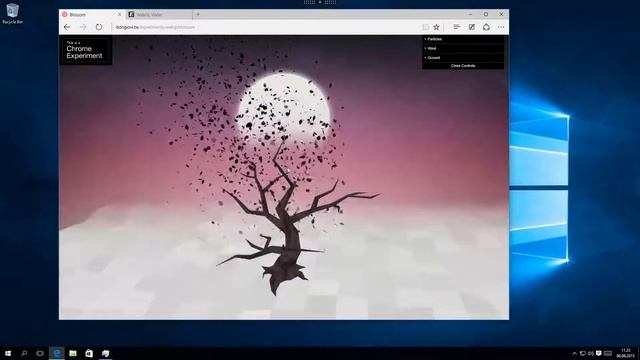Viewport: 640px width, 360px height.
Task: Open a new tab with plus button
Action: pos(198,14)
